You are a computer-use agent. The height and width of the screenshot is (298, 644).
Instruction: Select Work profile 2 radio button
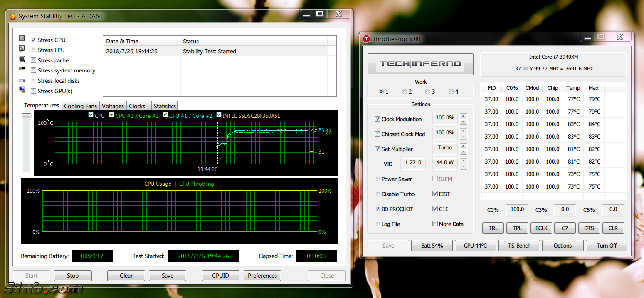(x=405, y=92)
